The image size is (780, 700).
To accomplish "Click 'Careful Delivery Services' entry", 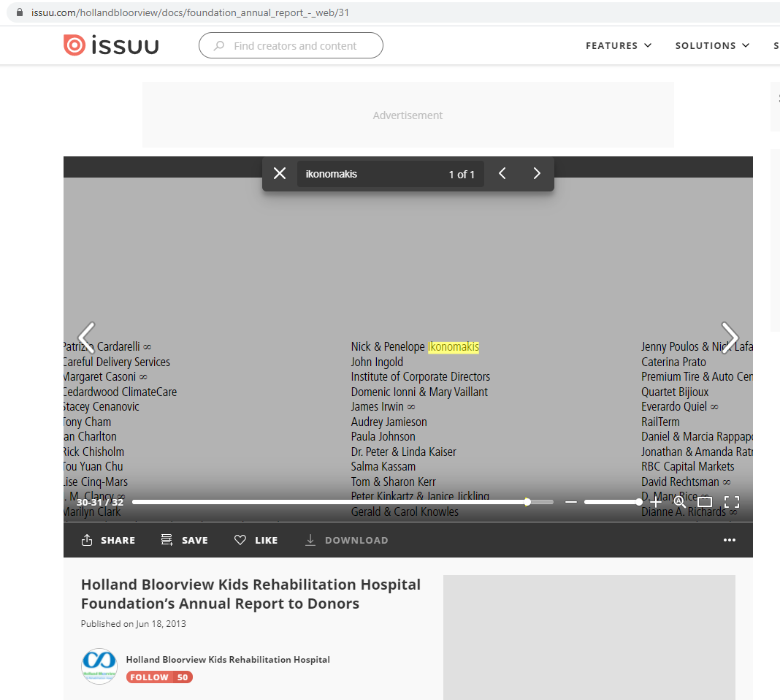I will pos(117,362).
